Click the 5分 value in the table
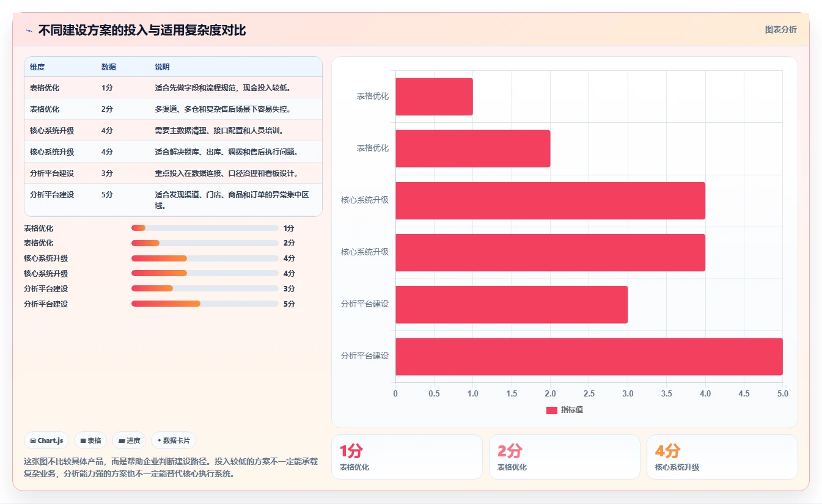 [107, 195]
